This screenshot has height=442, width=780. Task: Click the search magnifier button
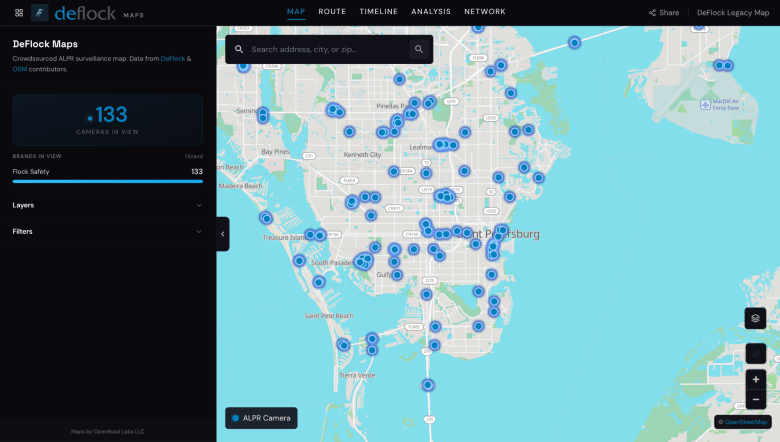(x=419, y=49)
